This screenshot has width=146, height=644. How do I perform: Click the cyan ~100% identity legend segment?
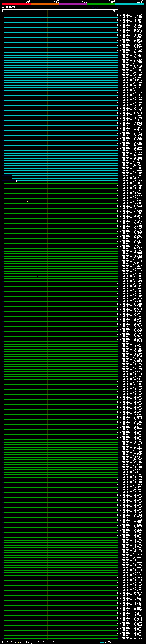pos(130,4)
